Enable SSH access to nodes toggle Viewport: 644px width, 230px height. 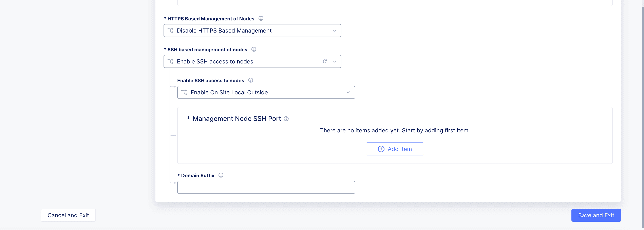(253, 61)
